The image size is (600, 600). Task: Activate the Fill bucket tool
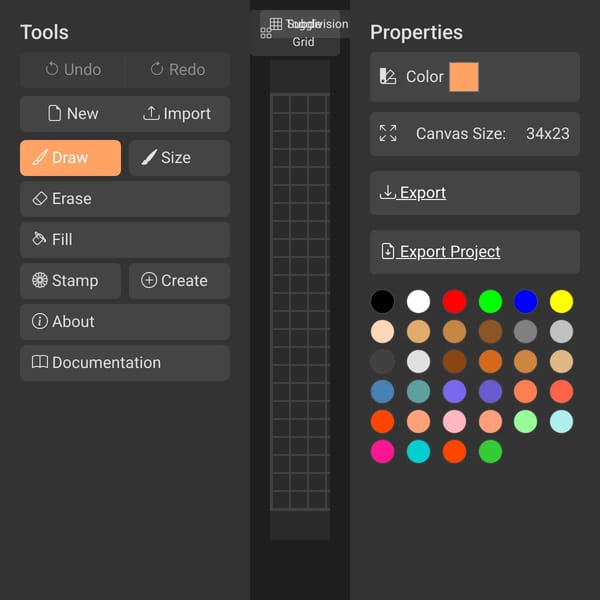coord(125,240)
